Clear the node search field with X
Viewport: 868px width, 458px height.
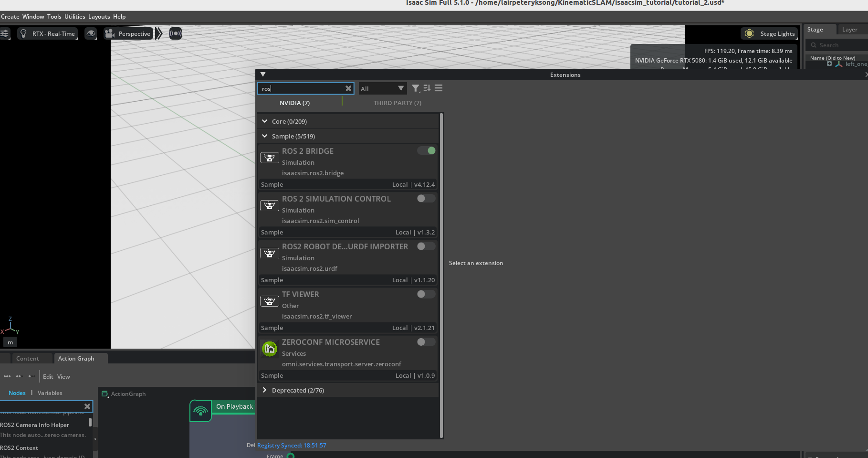(x=87, y=406)
